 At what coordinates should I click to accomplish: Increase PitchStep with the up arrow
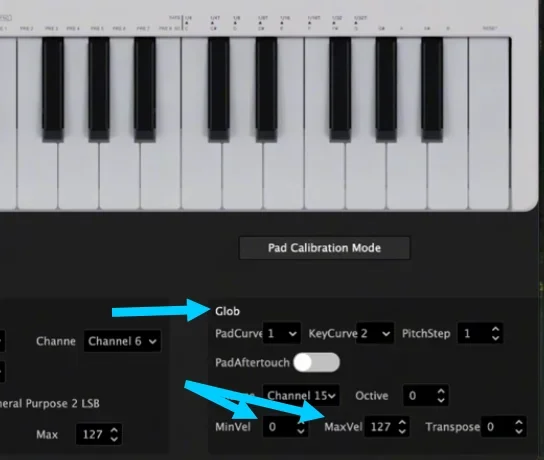click(x=496, y=329)
